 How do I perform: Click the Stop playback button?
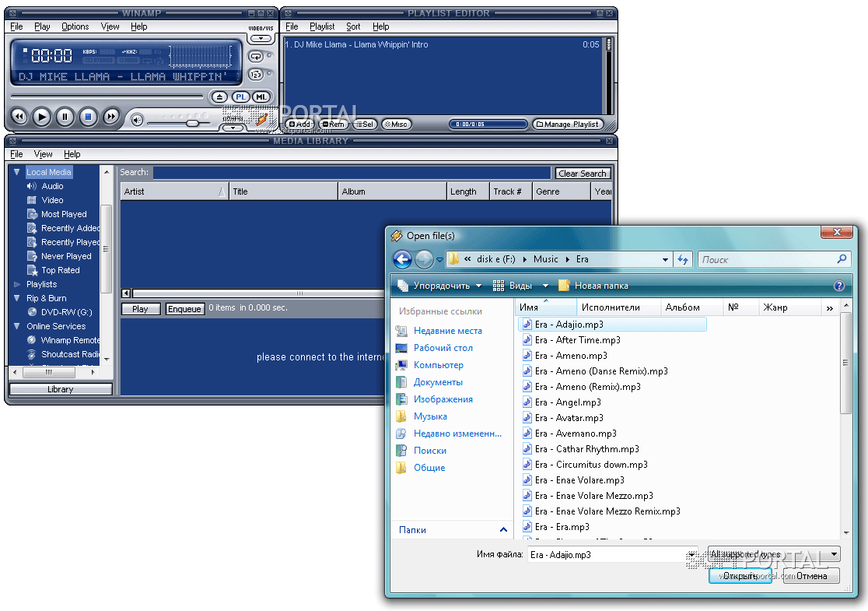[x=88, y=118]
